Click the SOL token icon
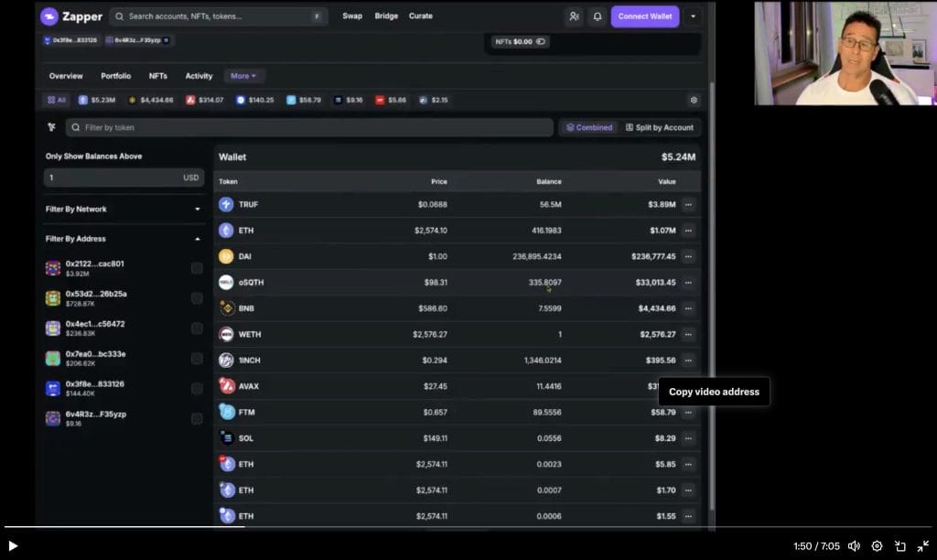 [227, 438]
